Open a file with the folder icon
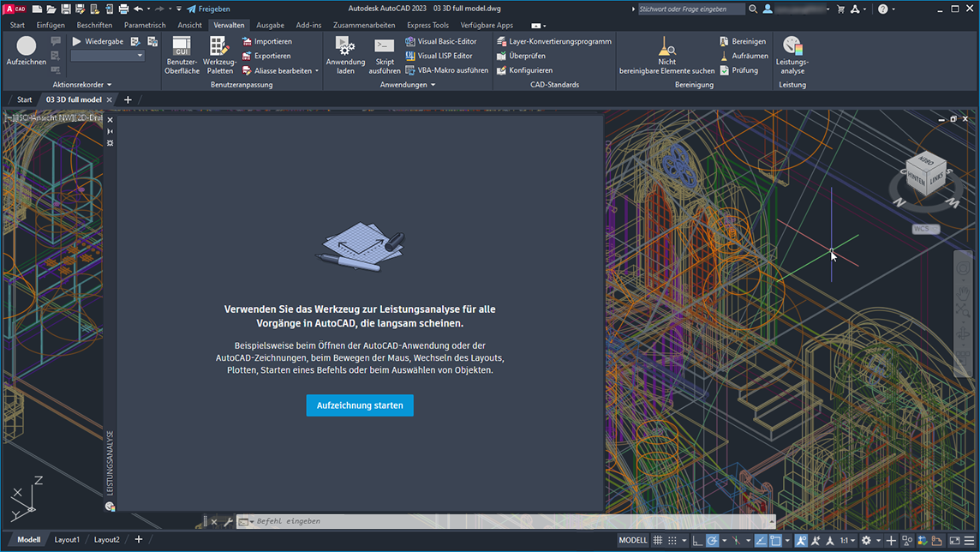980x552 pixels. click(x=51, y=9)
